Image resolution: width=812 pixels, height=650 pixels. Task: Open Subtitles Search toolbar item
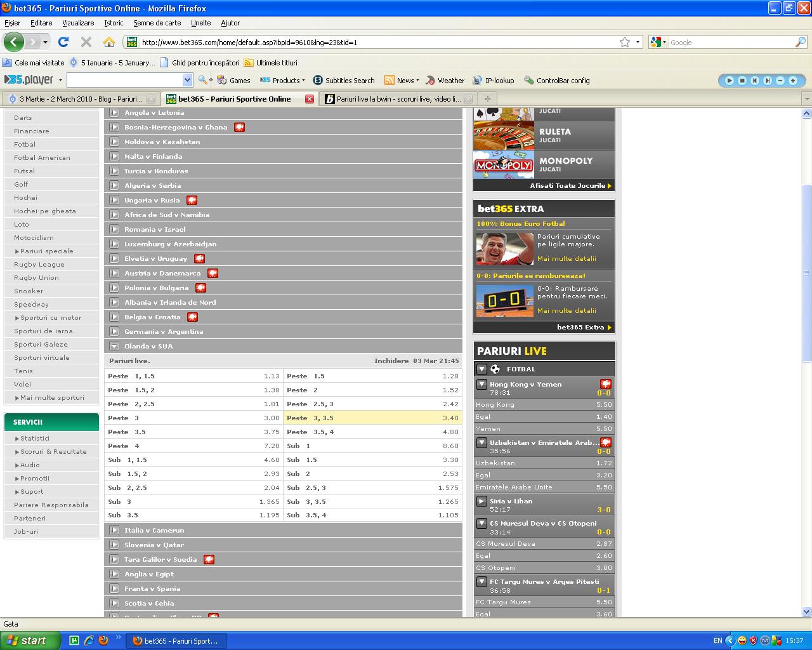point(343,81)
